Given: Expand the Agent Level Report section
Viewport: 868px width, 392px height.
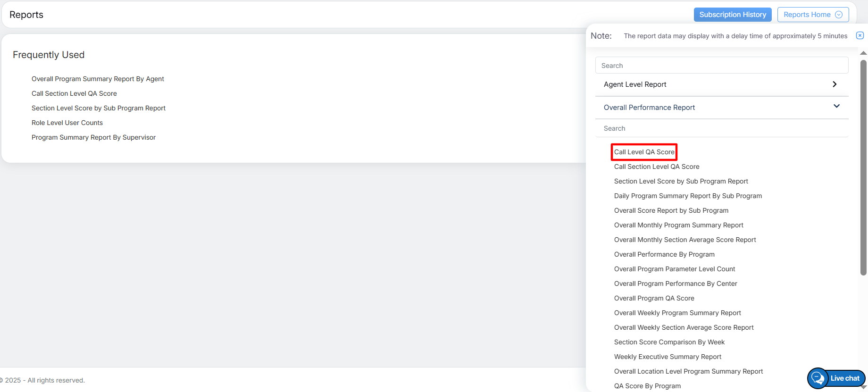Looking at the screenshot, I should pos(835,84).
